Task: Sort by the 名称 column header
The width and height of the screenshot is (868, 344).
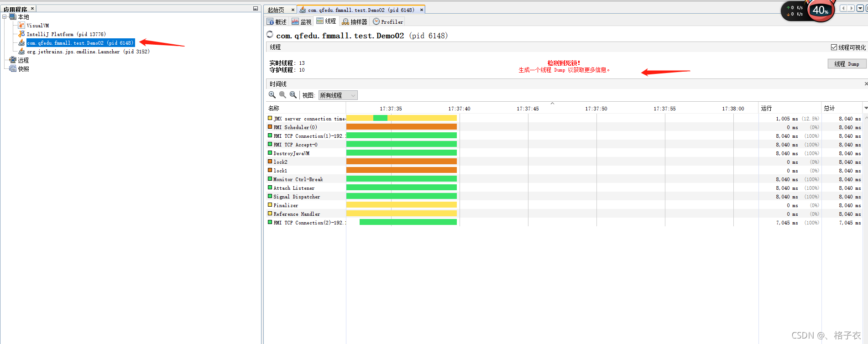Action: tap(305, 108)
